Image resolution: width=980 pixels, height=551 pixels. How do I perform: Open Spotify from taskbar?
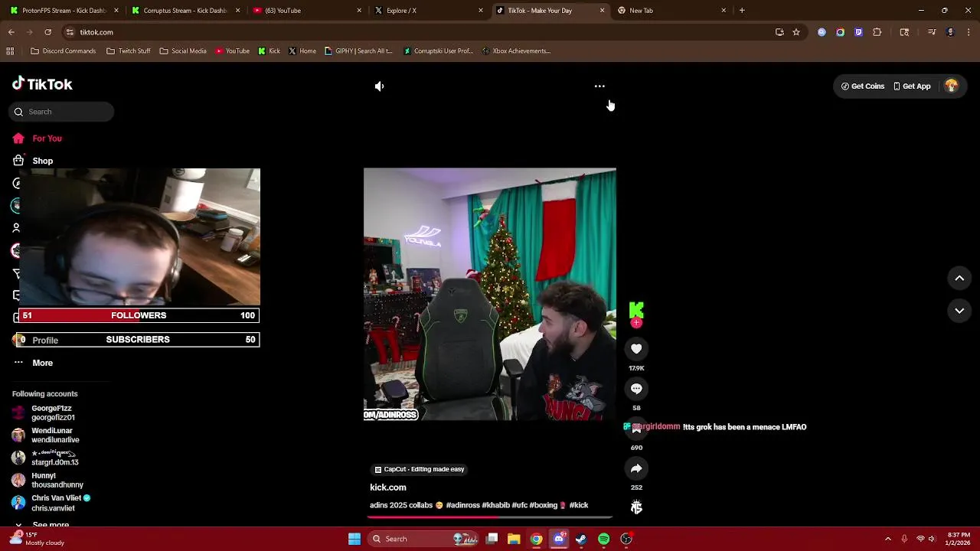point(603,539)
